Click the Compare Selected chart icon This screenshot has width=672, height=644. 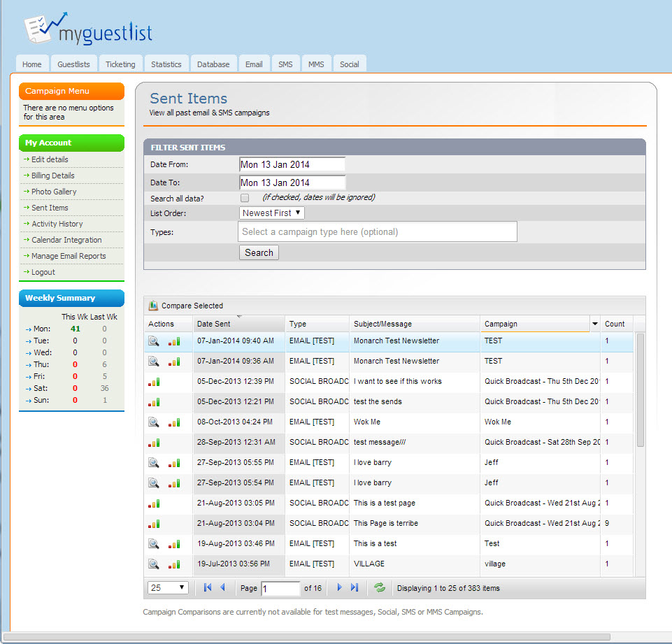[154, 306]
